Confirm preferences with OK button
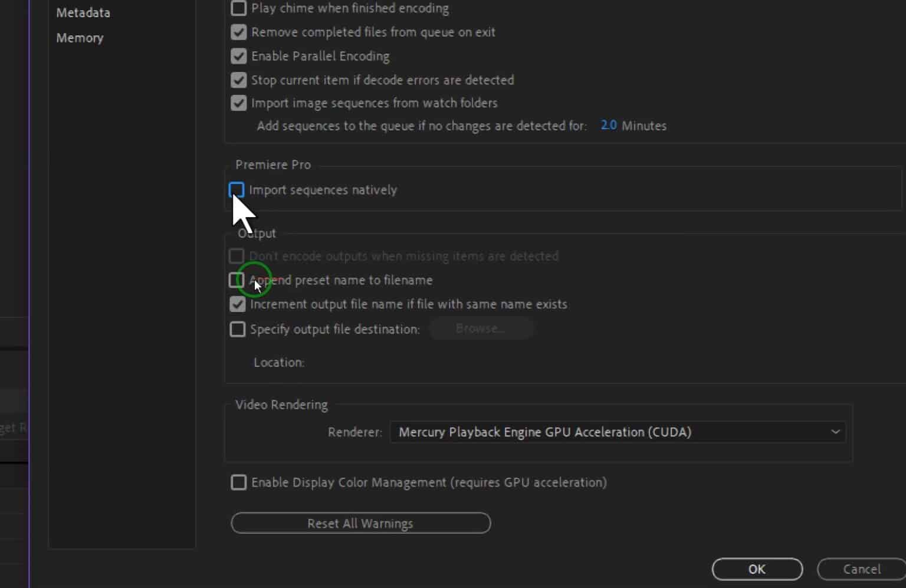Viewport: 906px width, 588px height. point(757,569)
